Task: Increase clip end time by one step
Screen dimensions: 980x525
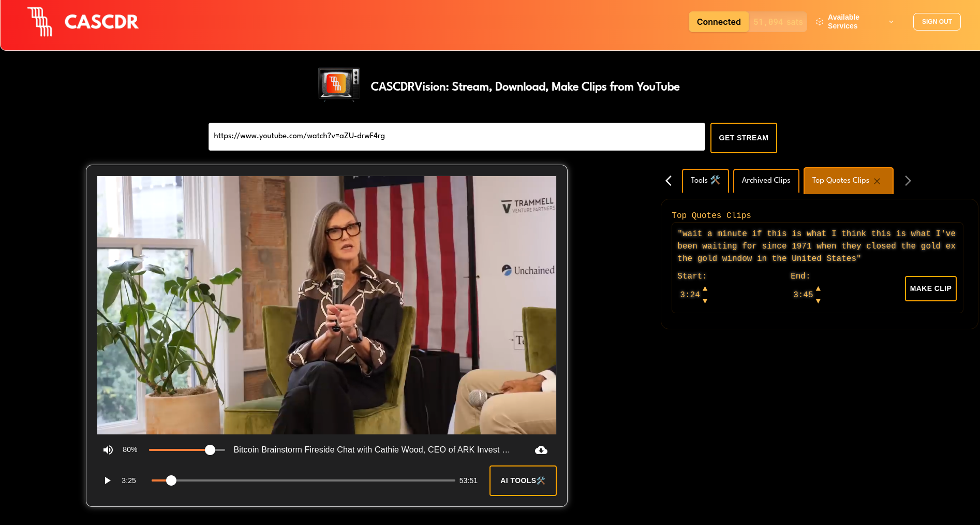Action: 818,289
